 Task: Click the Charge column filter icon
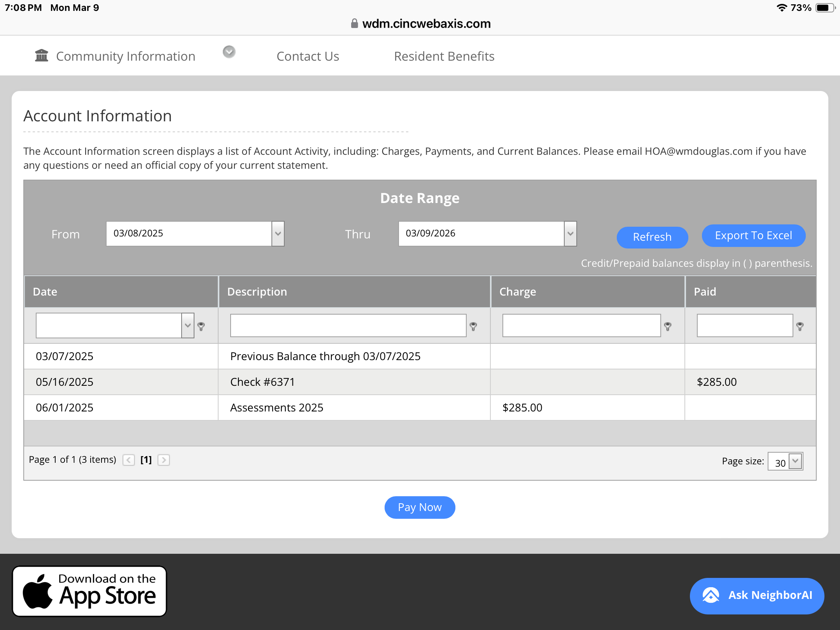668,326
